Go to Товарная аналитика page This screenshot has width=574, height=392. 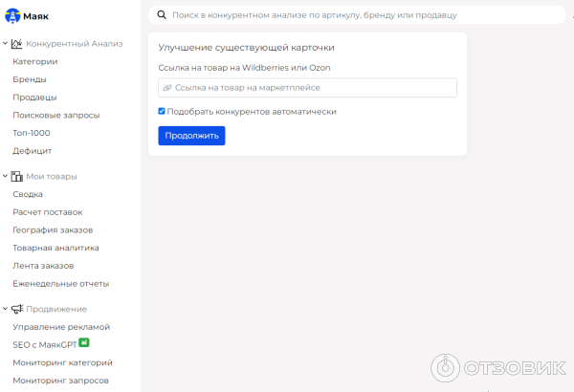coord(55,248)
